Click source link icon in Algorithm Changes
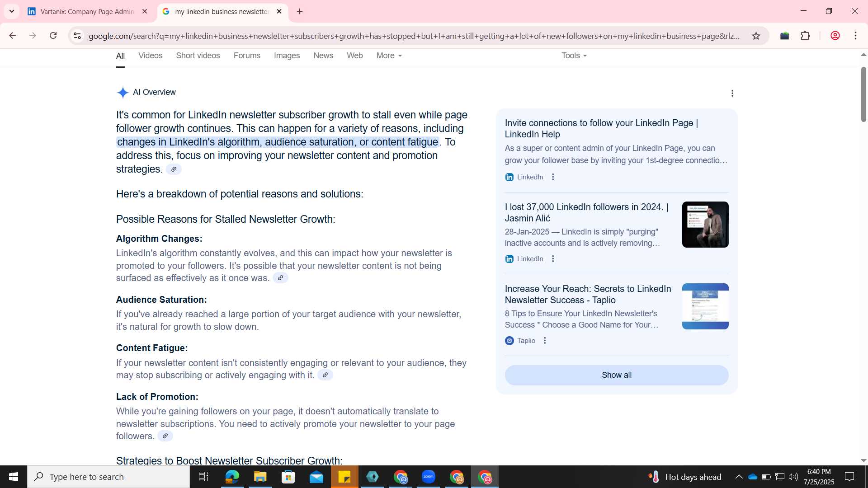 tap(280, 278)
